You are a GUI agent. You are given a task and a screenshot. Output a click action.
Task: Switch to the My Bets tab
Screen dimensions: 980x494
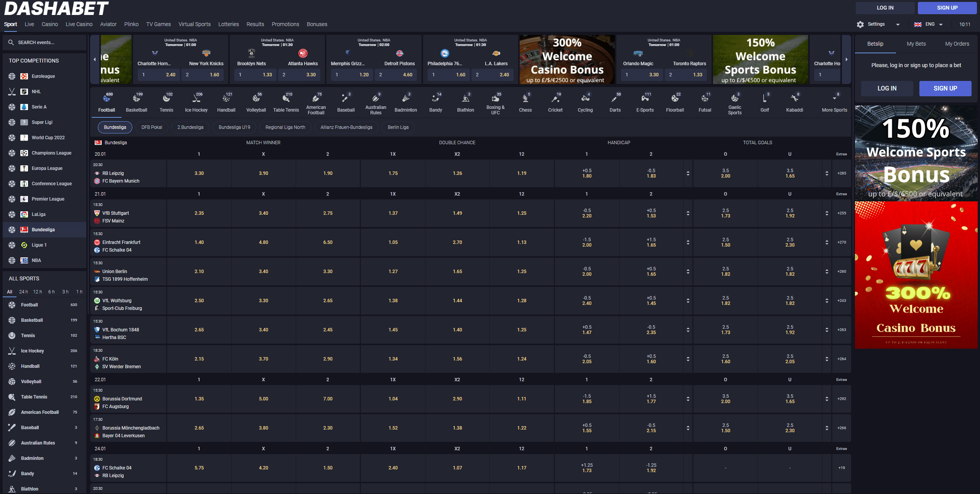tap(916, 44)
